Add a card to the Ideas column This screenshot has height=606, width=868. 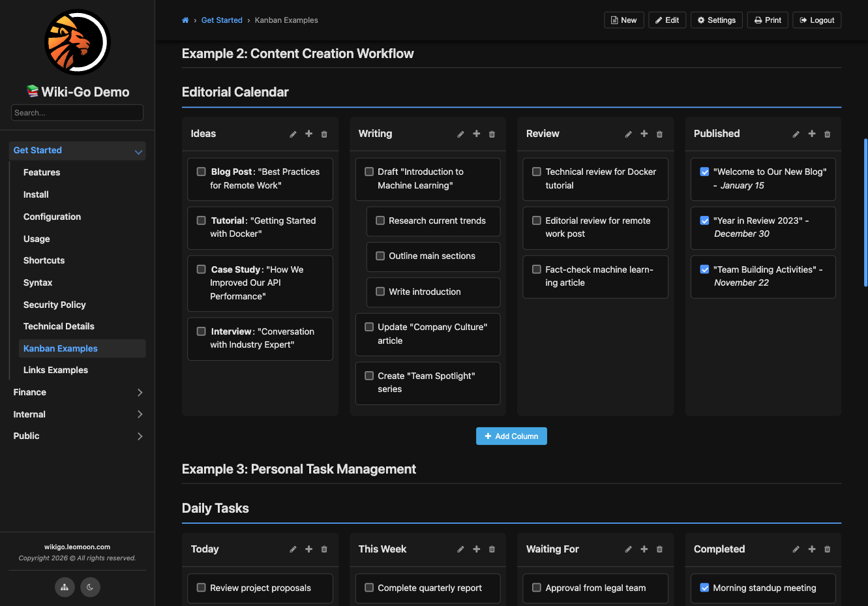tap(308, 134)
